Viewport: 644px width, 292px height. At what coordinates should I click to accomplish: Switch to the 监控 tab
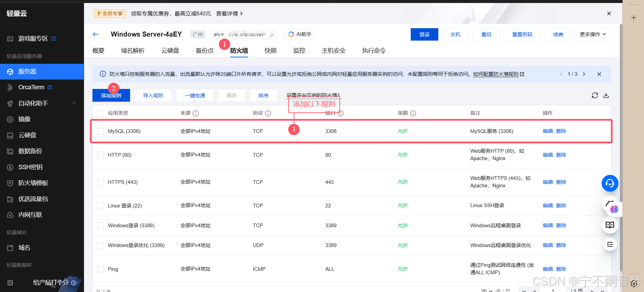pos(299,51)
